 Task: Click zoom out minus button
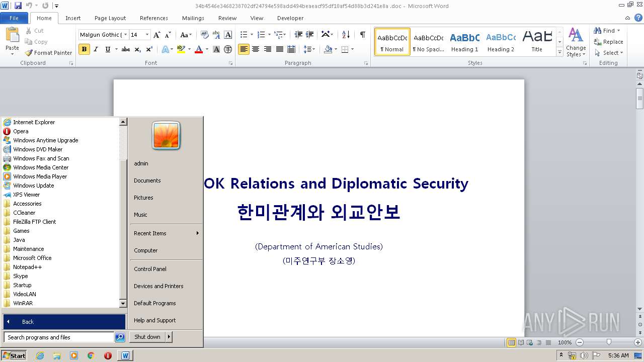pyautogui.click(x=579, y=342)
